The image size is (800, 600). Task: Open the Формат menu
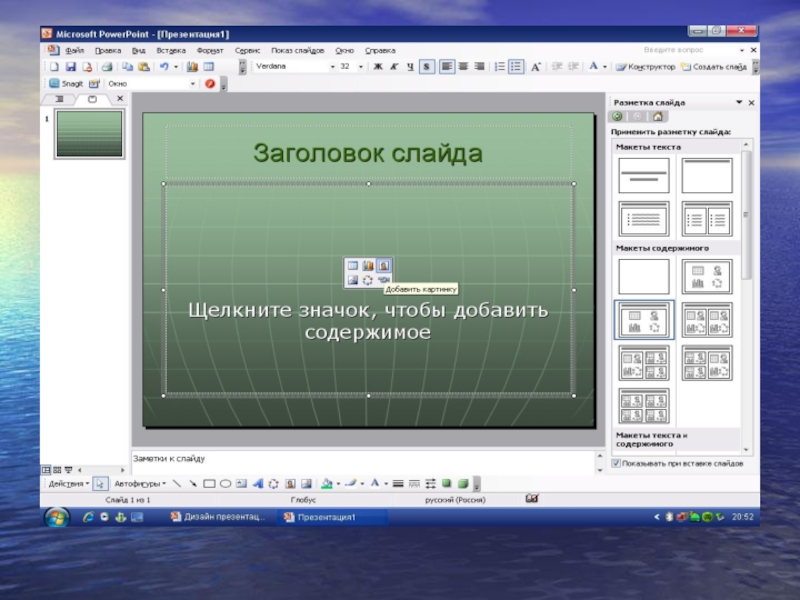[210, 51]
